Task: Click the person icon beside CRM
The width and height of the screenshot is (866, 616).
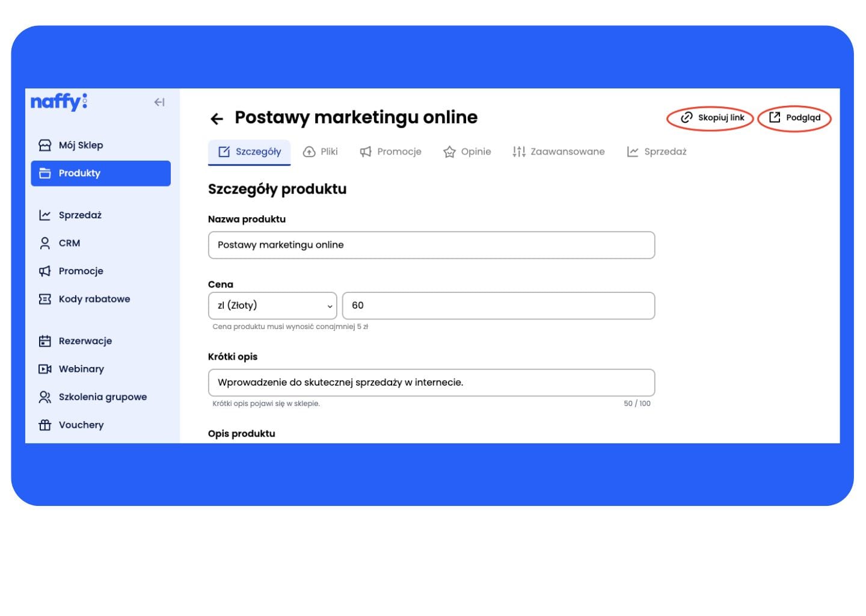Action: click(x=45, y=243)
